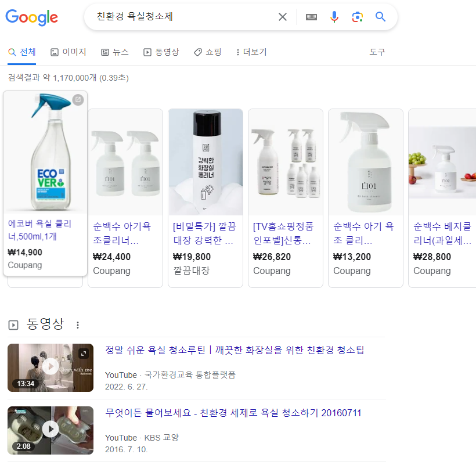
Task: Switch to the 뉴스 tab
Action: pyautogui.click(x=115, y=52)
